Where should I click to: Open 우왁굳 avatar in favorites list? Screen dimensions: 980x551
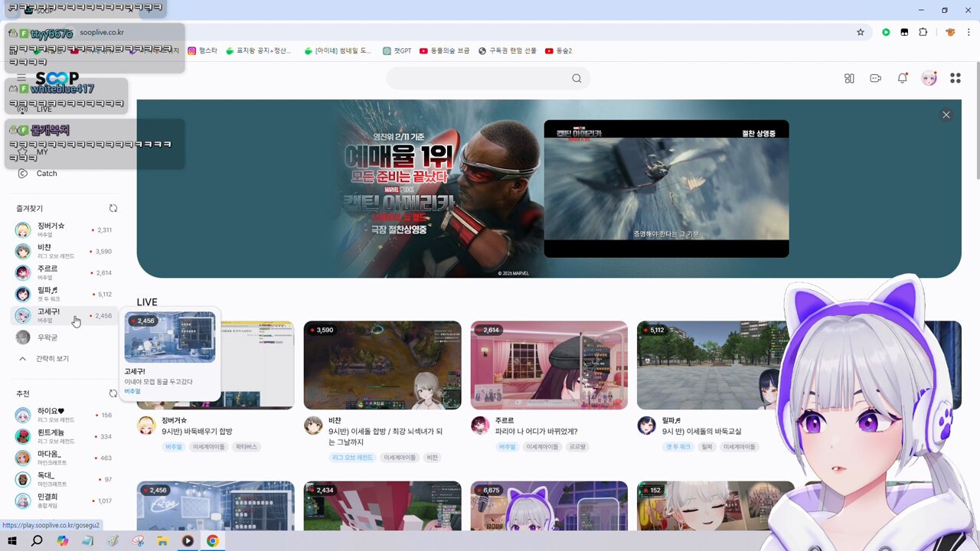click(23, 337)
